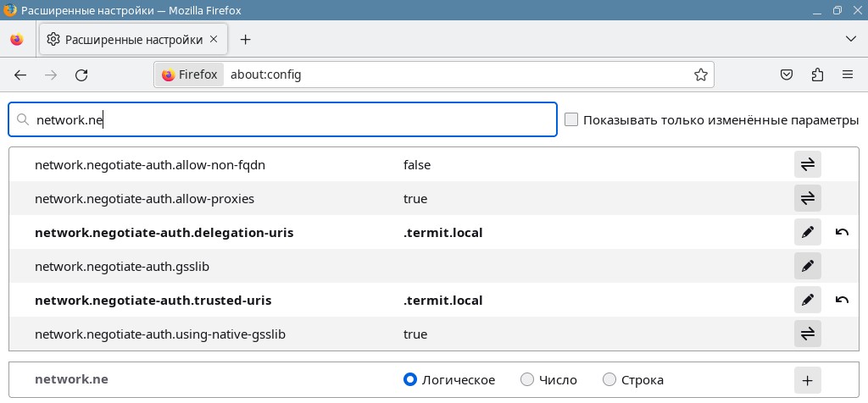Click .termit.local value of trusted-uris

click(442, 301)
